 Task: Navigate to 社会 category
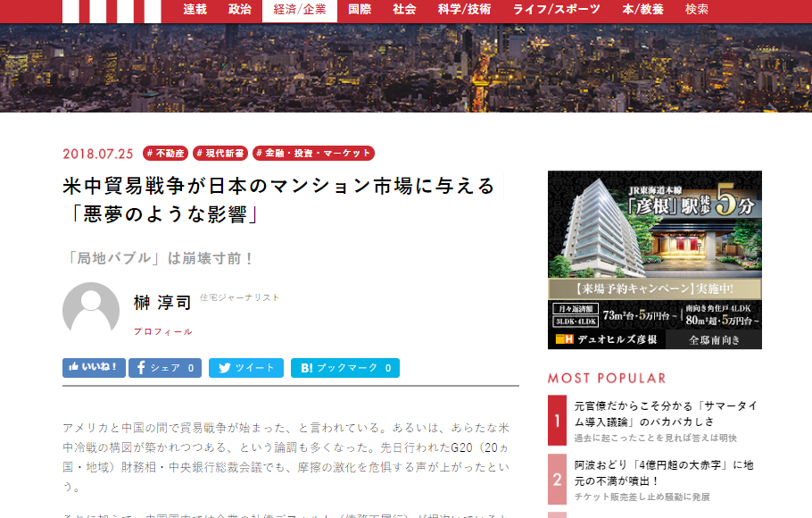pos(404,10)
